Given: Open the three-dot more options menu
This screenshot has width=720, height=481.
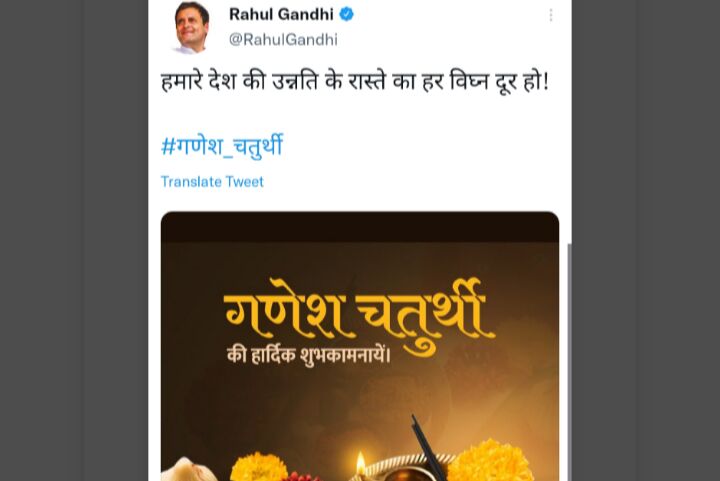Looking at the screenshot, I should tap(551, 16).
